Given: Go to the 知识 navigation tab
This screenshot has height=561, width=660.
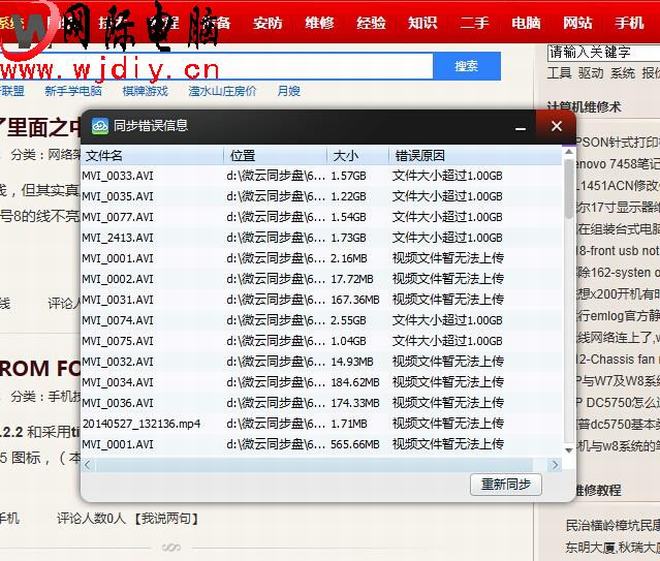Looking at the screenshot, I should 422,22.
